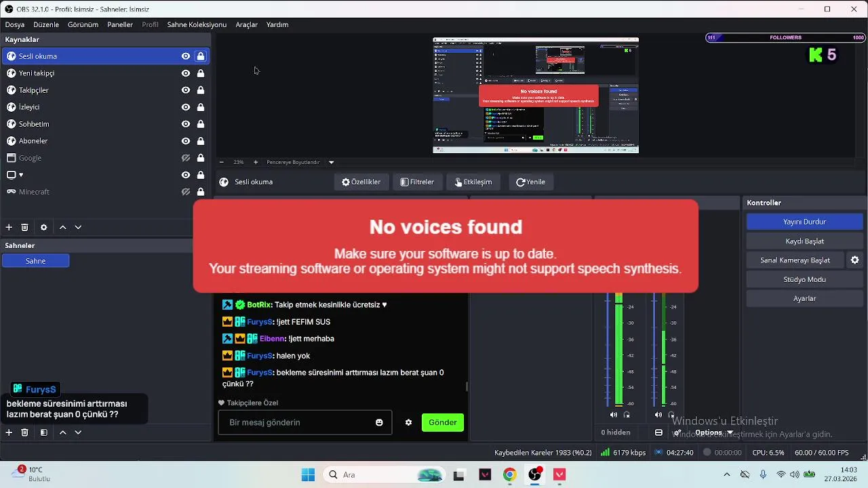
Task: Send chat message with Gönder
Action: [x=443, y=422]
